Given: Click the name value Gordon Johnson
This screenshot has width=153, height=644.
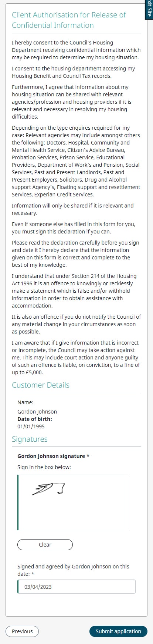Looking at the screenshot, I should pyautogui.click(x=37, y=412).
